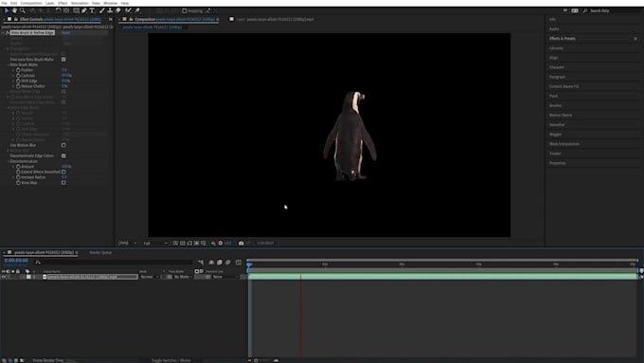Open the Composition menu
The image size is (644, 363).
[31, 3]
